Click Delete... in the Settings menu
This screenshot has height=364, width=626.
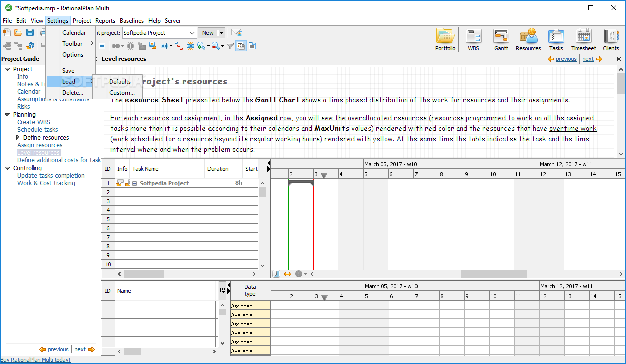click(70, 93)
